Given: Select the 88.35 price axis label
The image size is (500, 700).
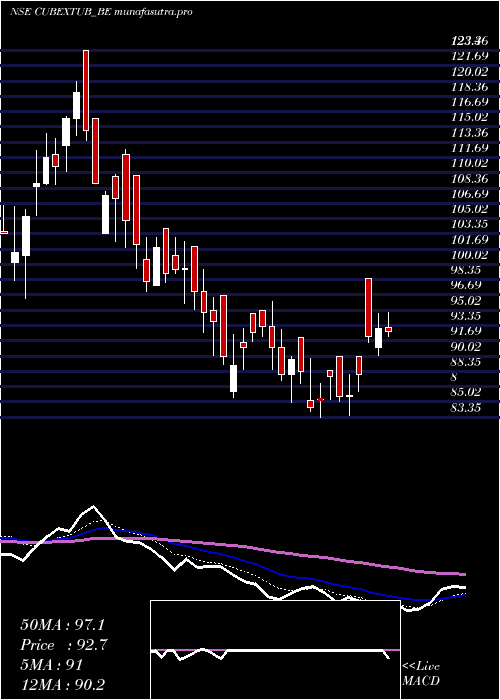Looking at the screenshot, I should click(466, 362).
